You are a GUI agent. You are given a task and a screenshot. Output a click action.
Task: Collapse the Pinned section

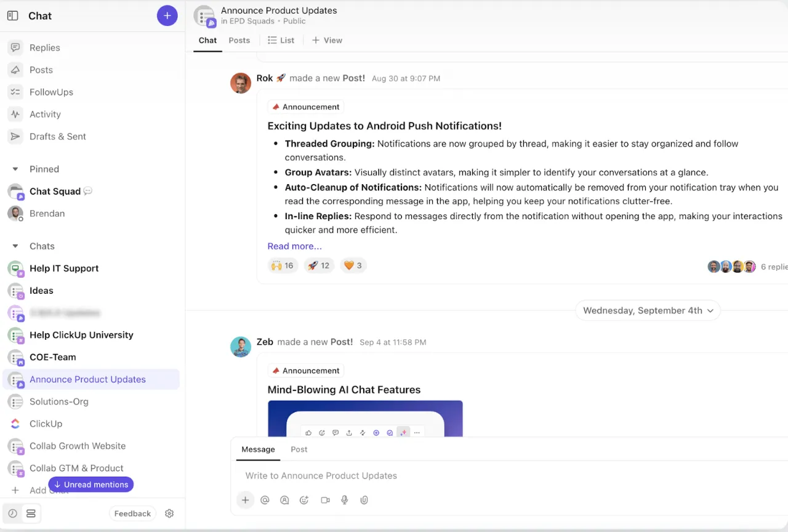15,169
